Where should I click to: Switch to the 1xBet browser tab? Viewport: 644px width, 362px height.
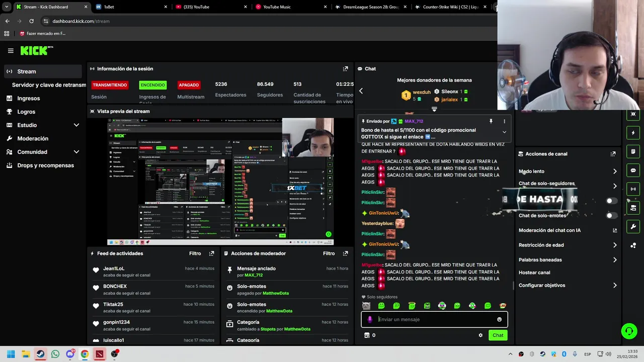tap(131, 7)
